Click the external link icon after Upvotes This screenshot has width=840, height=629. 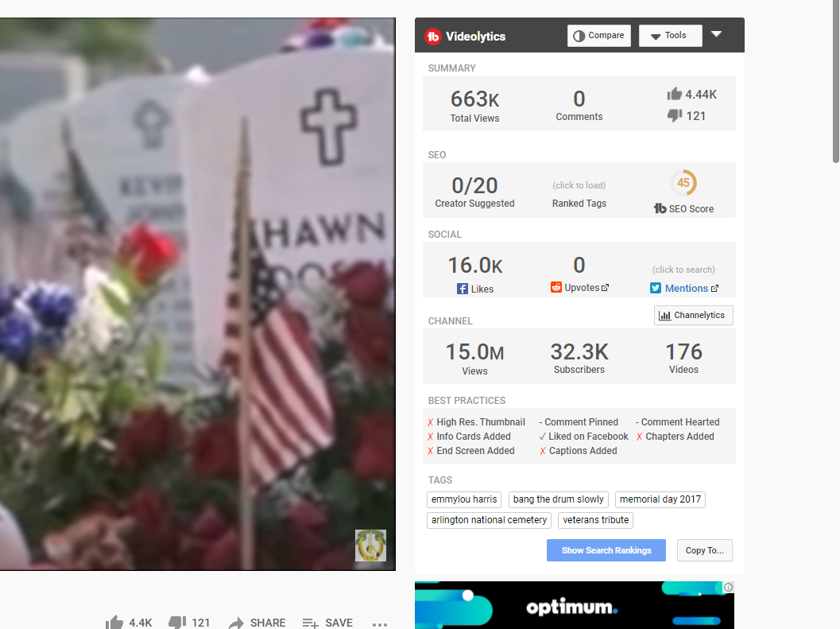point(606,287)
